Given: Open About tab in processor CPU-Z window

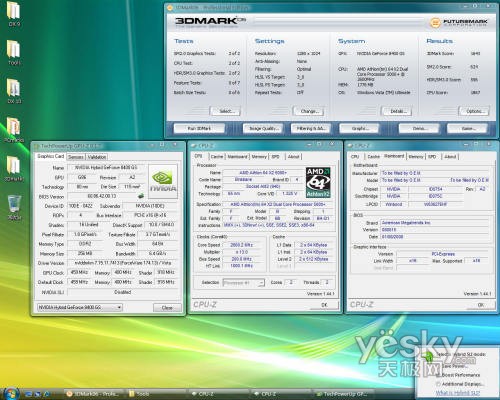Looking at the screenshot, I should (x=293, y=156).
